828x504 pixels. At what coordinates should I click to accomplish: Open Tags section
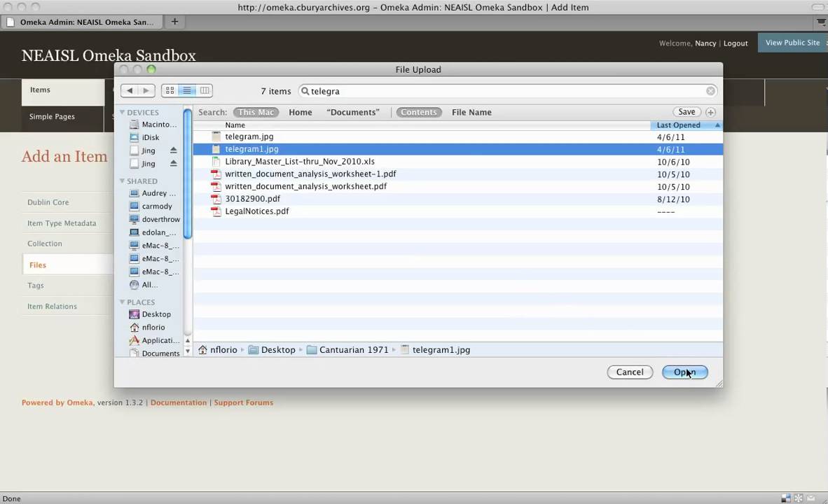(x=36, y=286)
